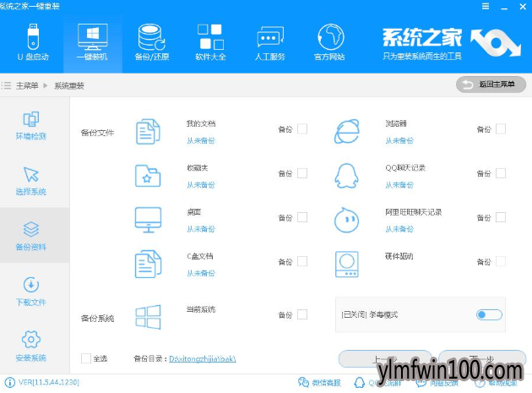
Task: Click the 主菜单 breadcrumb
Action: pos(27,85)
